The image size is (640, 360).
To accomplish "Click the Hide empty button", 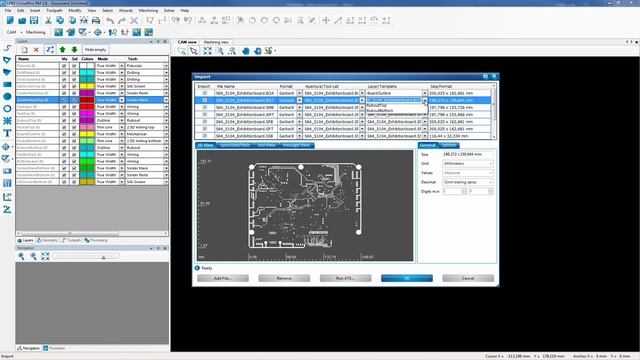I will (x=95, y=49).
